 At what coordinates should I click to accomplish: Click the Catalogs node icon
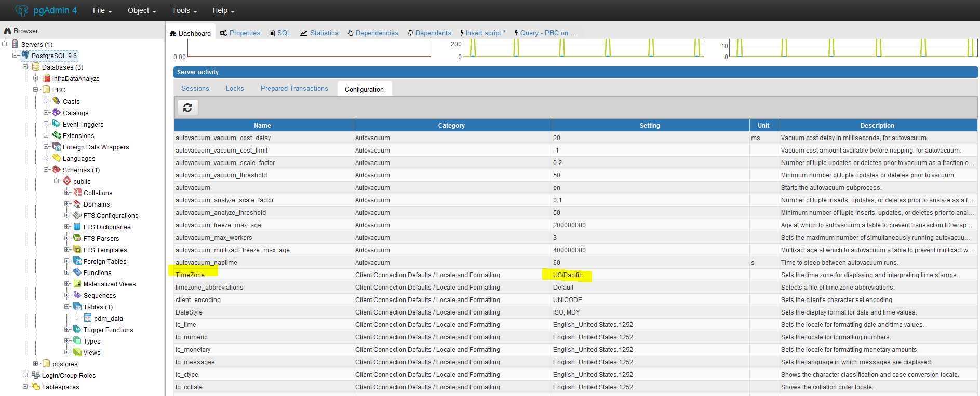(x=57, y=113)
